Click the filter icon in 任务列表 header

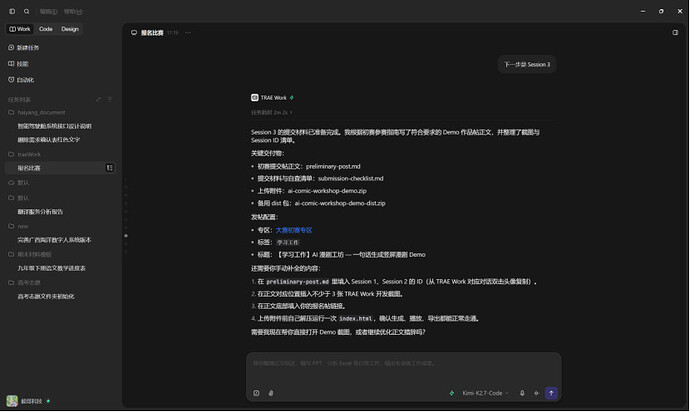(x=110, y=99)
